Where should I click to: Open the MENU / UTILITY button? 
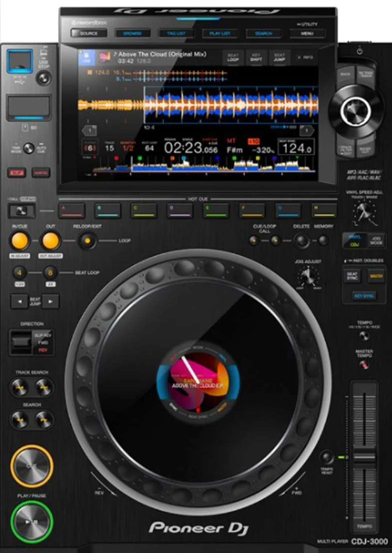pos(307,33)
